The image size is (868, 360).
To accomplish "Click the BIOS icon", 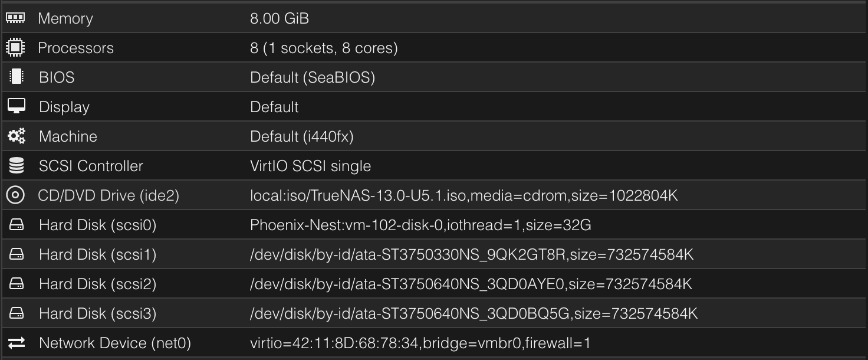I will 15,77.
